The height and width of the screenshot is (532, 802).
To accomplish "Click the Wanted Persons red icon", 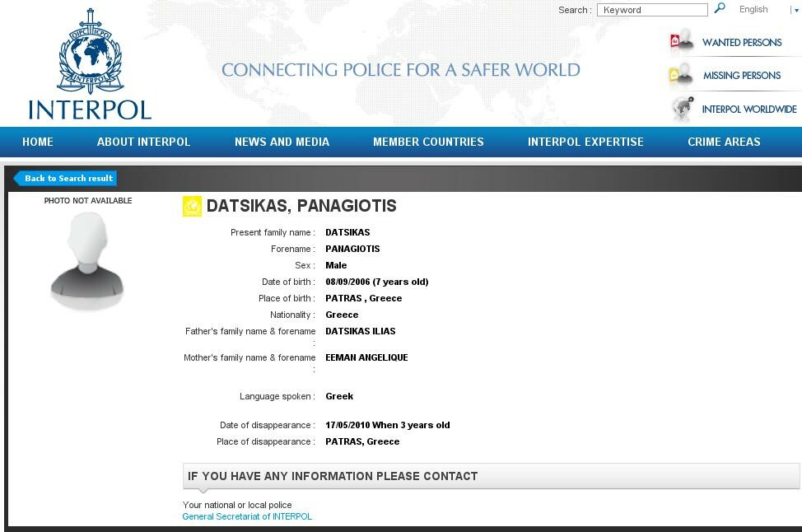I will point(682,41).
